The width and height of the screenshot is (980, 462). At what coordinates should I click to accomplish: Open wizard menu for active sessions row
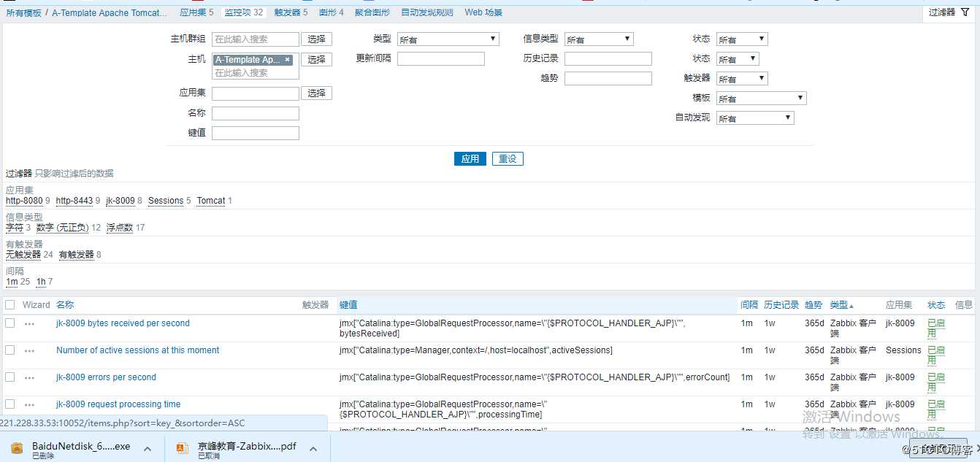(29, 350)
